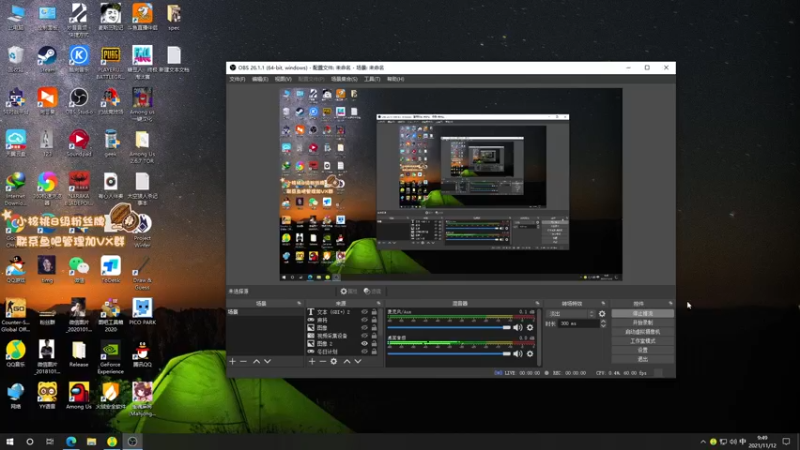Mute the Mic/Aux speaker icon
Viewport: 800px width, 450px height.
pyautogui.click(x=518, y=328)
